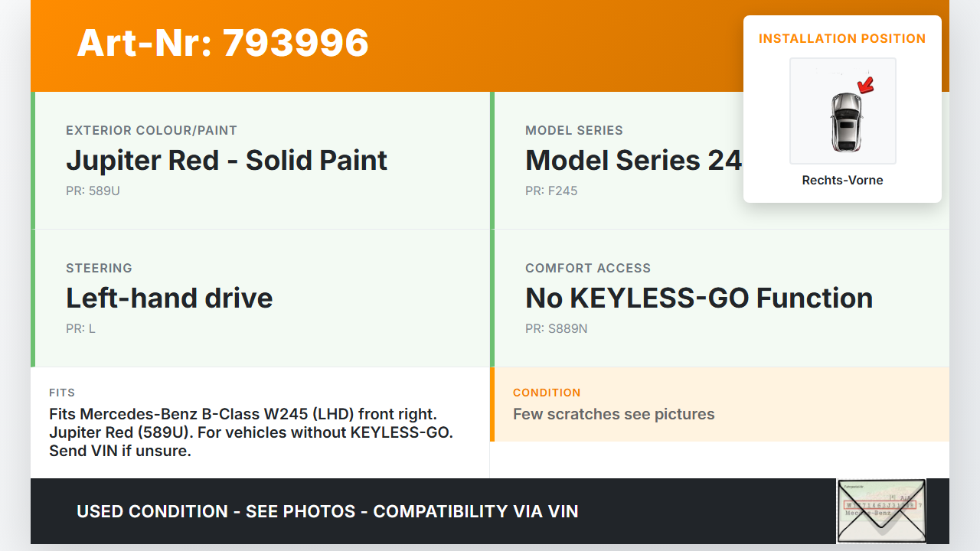Viewport: 980px width, 551px height.
Task: Select the Rechts-Vorne position label
Action: (x=842, y=181)
